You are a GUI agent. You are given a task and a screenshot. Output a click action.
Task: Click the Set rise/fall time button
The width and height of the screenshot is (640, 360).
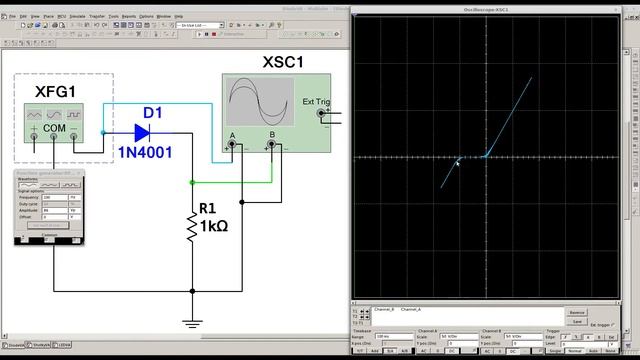(48, 225)
